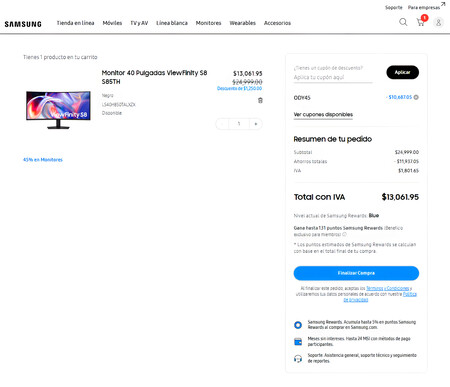Click the Total con IVA amount $13,061.95
The height and width of the screenshot is (387, 450).
(400, 197)
